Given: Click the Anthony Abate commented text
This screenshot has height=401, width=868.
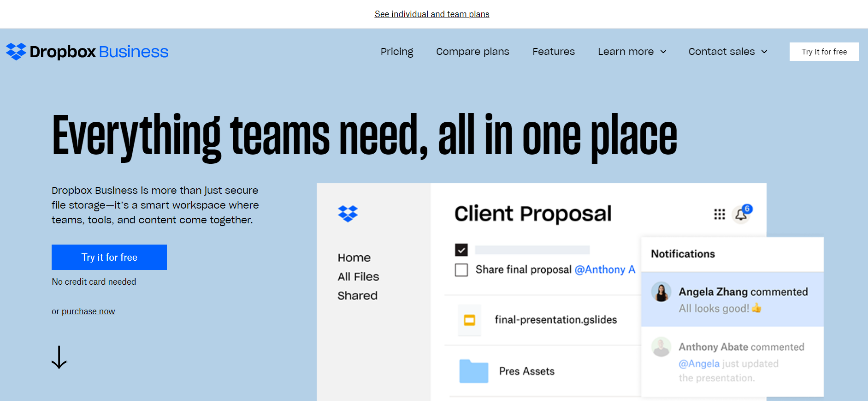Looking at the screenshot, I should click(x=741, y=347).
